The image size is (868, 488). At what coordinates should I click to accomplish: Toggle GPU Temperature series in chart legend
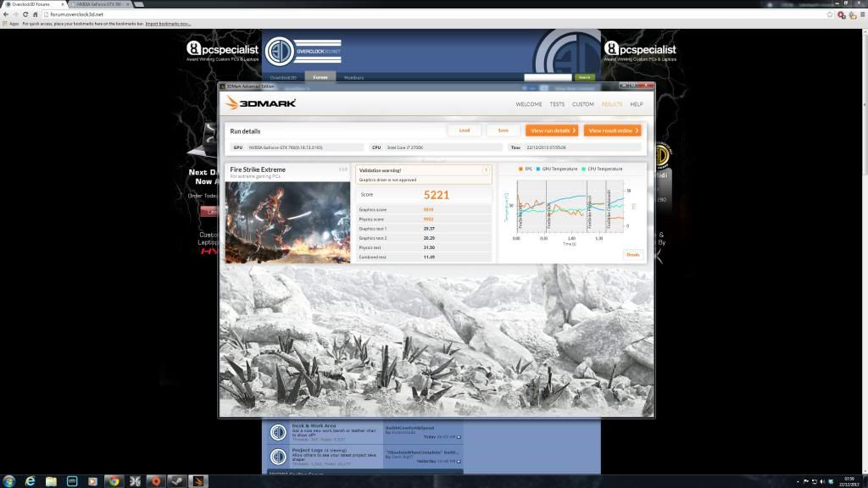pos(556,169)
